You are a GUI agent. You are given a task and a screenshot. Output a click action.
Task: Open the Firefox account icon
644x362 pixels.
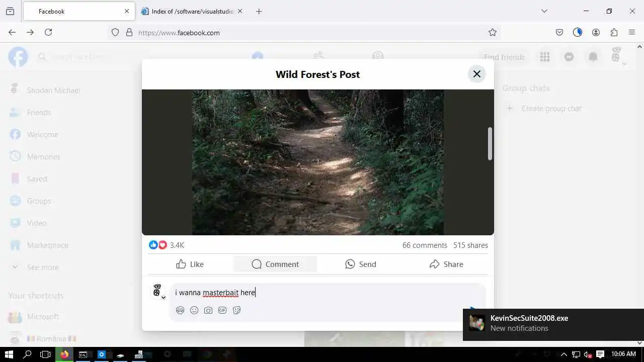coord(596,32)
